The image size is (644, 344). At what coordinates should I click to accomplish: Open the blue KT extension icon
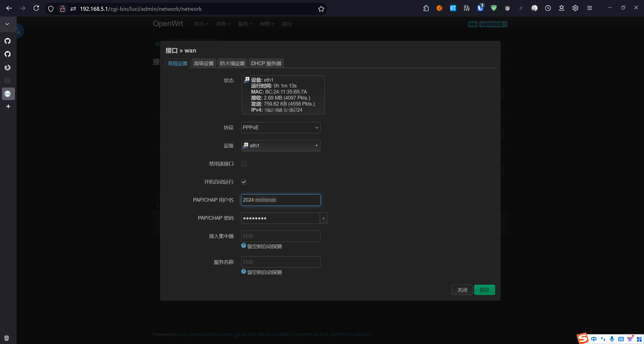pyautogui.click(x=453, y=8)
